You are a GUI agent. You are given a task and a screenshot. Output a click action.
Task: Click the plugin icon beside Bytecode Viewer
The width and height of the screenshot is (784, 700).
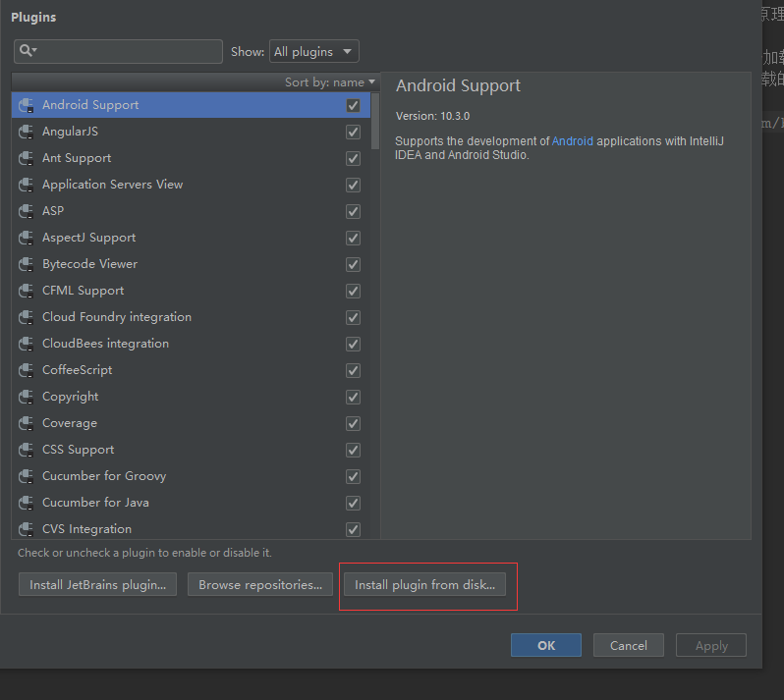pyautogui.click(x=26, y=264)
